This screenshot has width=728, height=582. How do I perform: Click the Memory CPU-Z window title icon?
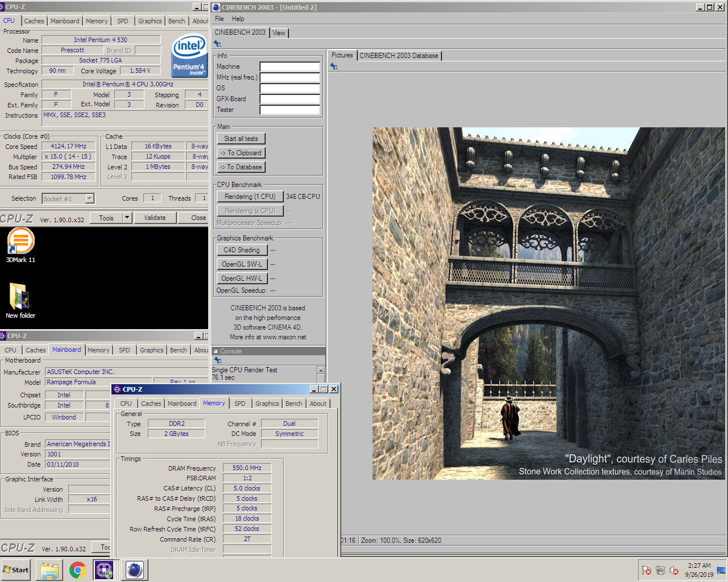[x=117, y=389]
